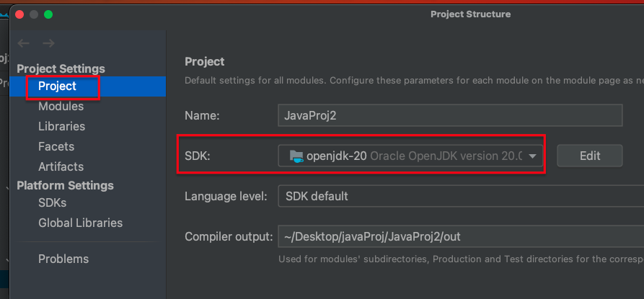
Task: Click the red close window button
Action: point(19,14)
